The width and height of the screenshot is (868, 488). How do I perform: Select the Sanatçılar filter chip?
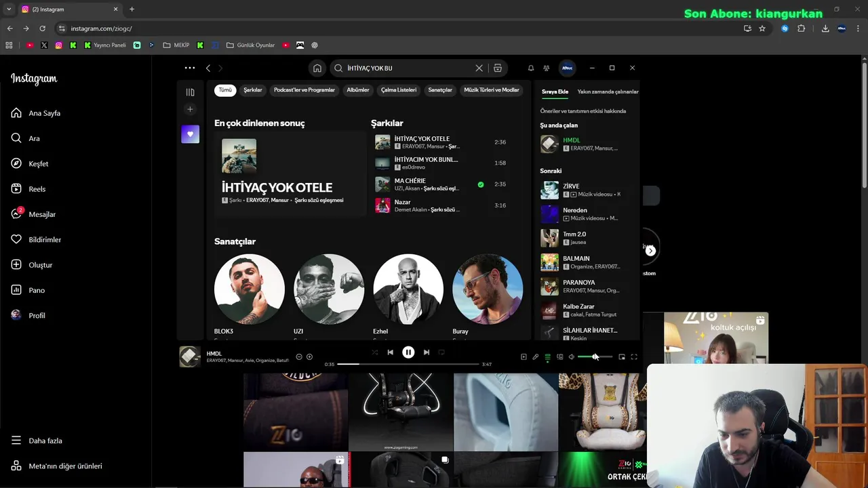[x=440, y=90]
